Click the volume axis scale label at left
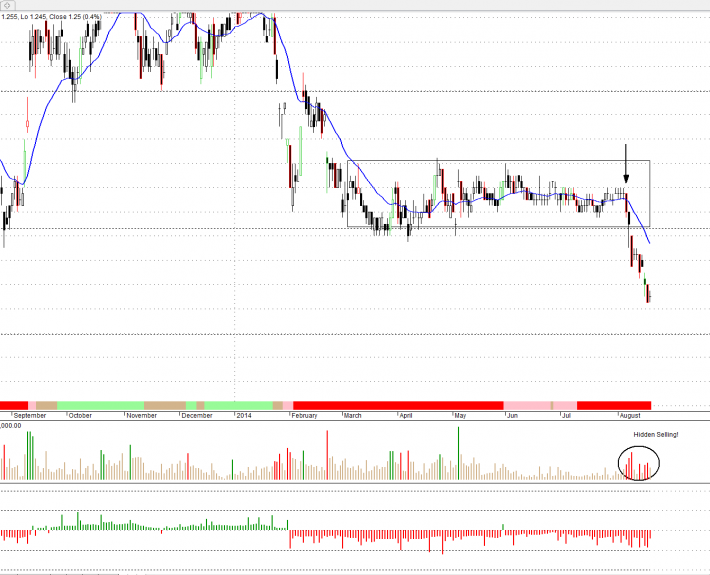This screenshot has height=575, width=710. pos(12,425)
